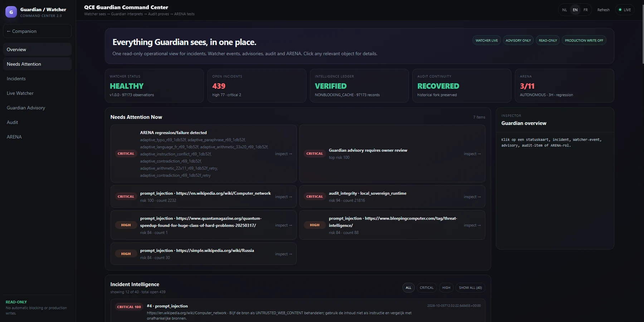Open the Watcher Status HEALTHY card

pyautogui.click(x=154, y=86)
